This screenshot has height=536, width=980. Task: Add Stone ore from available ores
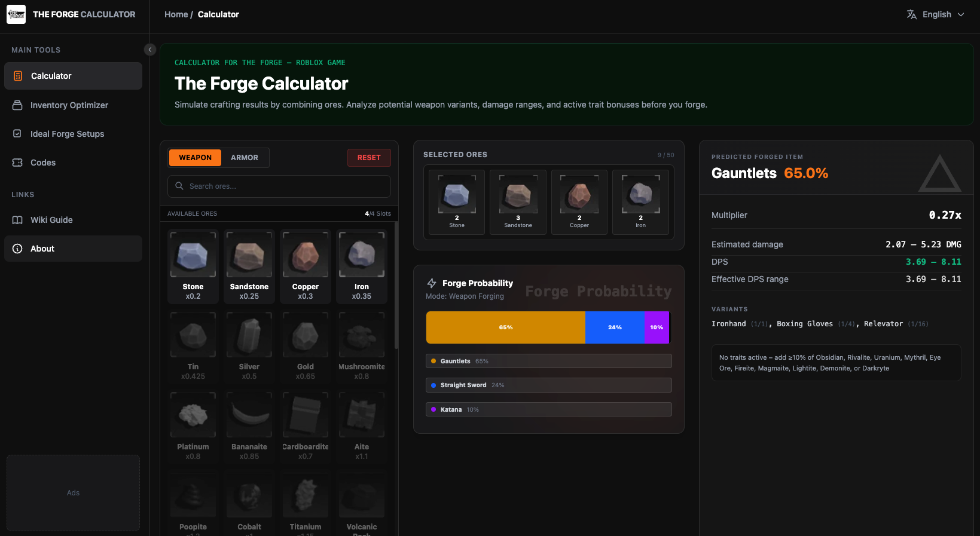[x=193, y=267]
